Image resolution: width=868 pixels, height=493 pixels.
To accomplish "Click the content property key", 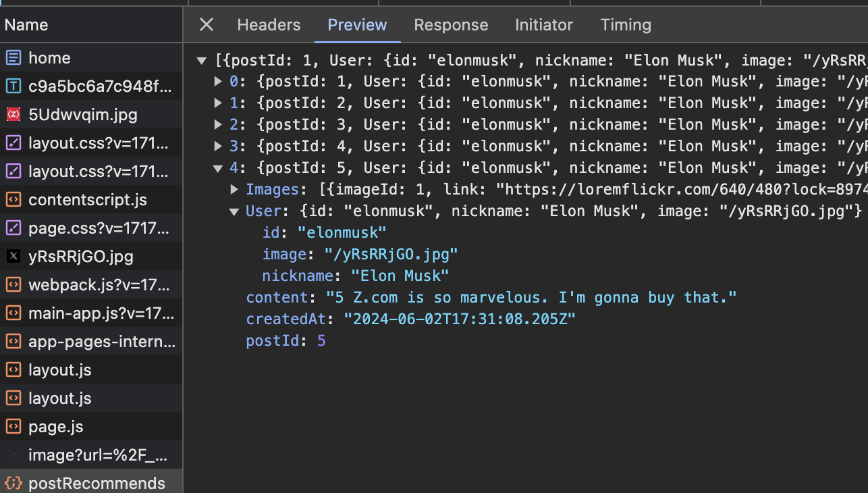I will [277, 298].
